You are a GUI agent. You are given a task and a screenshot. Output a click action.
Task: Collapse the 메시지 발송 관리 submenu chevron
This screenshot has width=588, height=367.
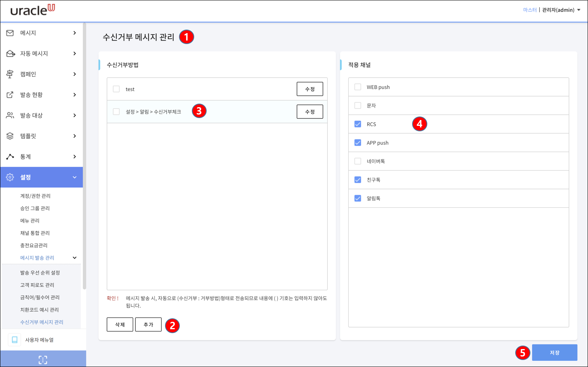click(x=75, y=258)
